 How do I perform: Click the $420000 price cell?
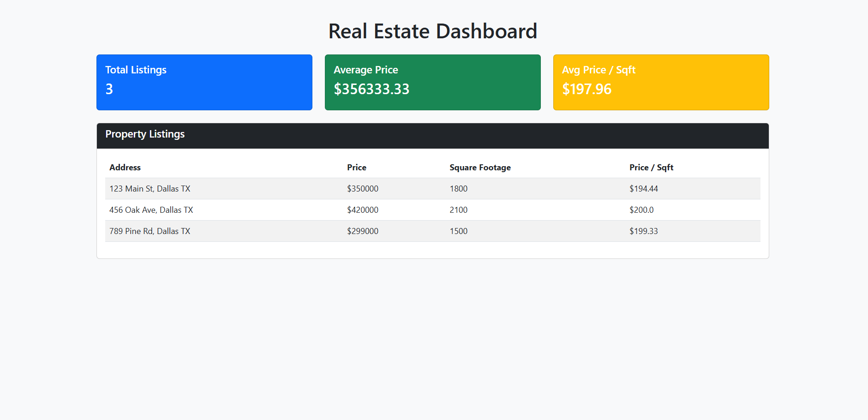363,210
